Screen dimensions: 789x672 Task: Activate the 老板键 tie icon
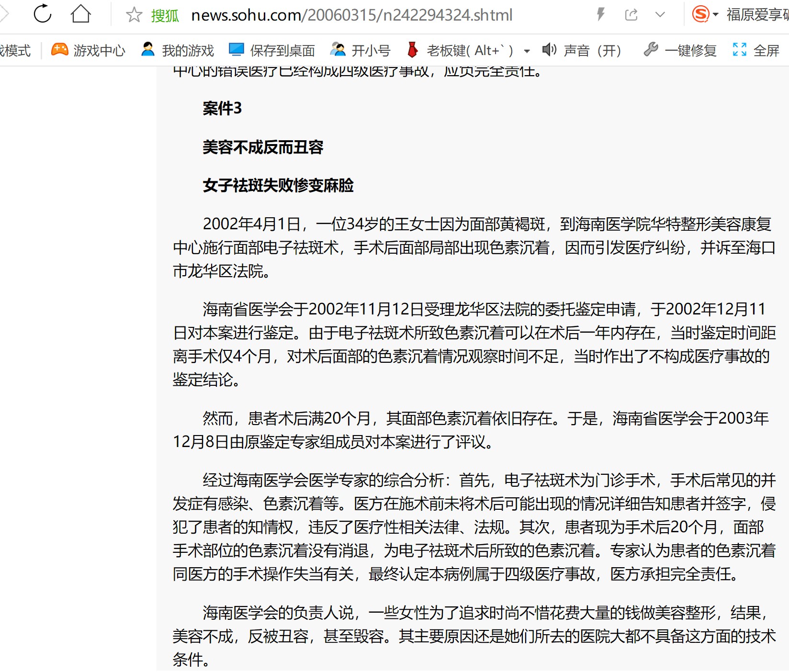pyautogui.click(x=412, y=49)
